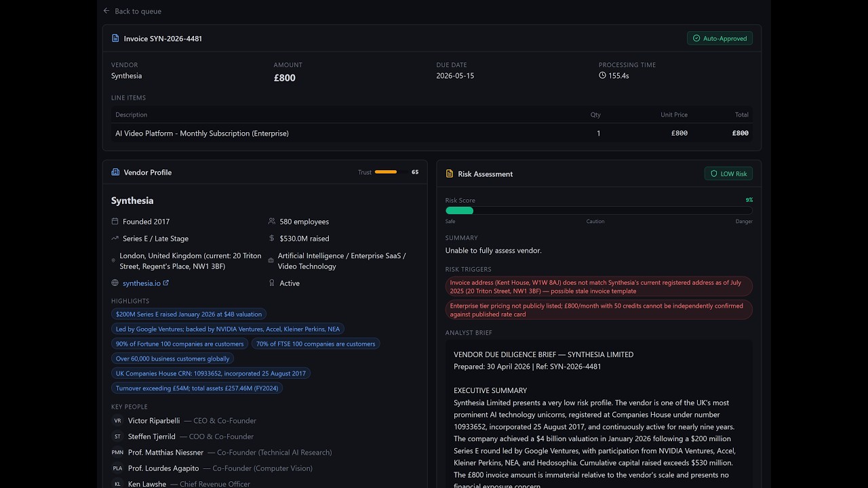Click the clock icon beside 155.4s
The width and height of the screenshot is (868, 488).
[x=602, y=76]
